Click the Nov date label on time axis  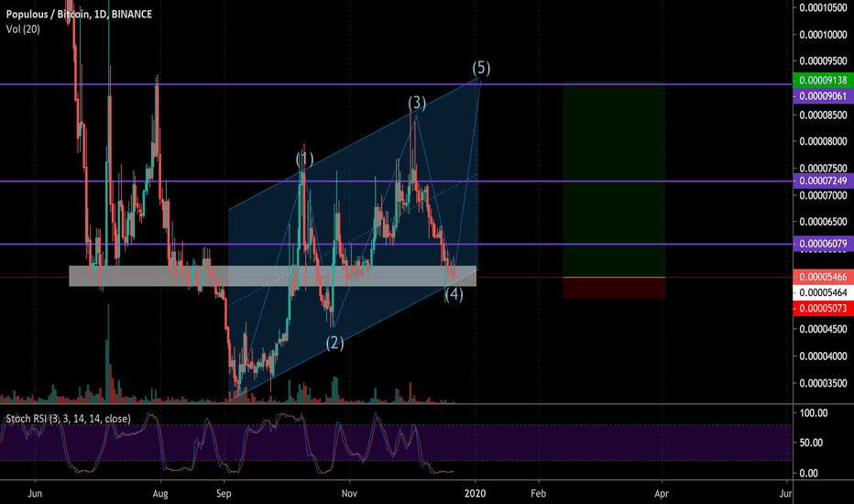coord(349,494)
